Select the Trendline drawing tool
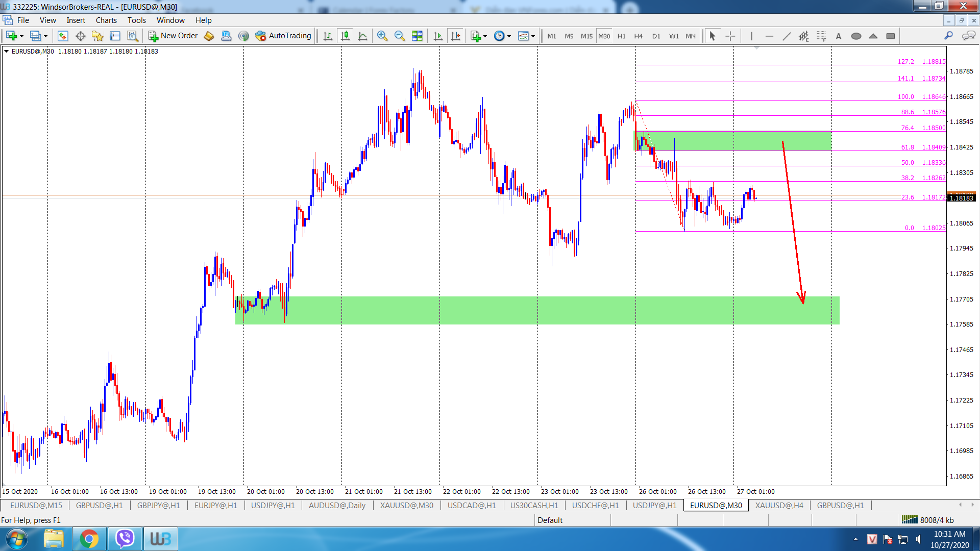This screenshot has width=980, height=551. click(787, 36)
